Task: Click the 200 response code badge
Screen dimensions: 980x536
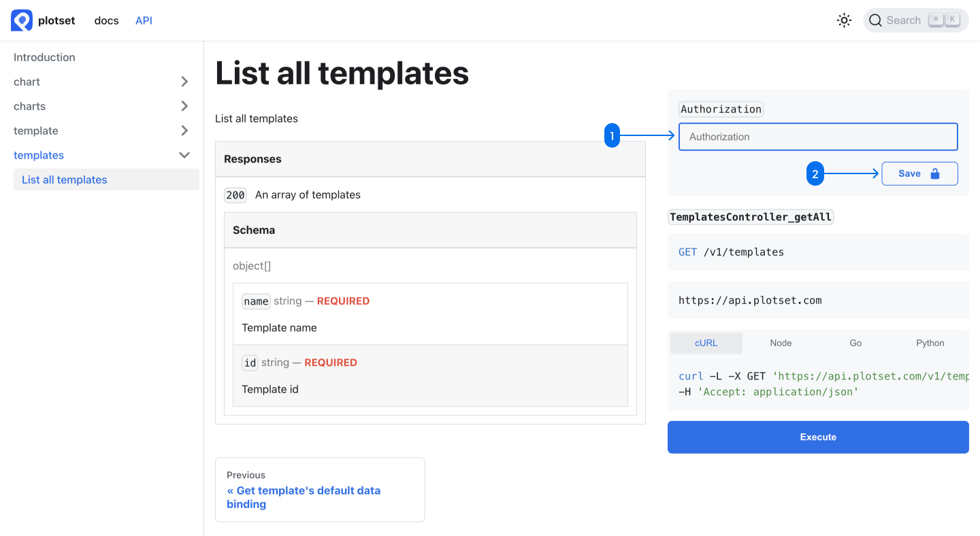Action: pos(235,195)
